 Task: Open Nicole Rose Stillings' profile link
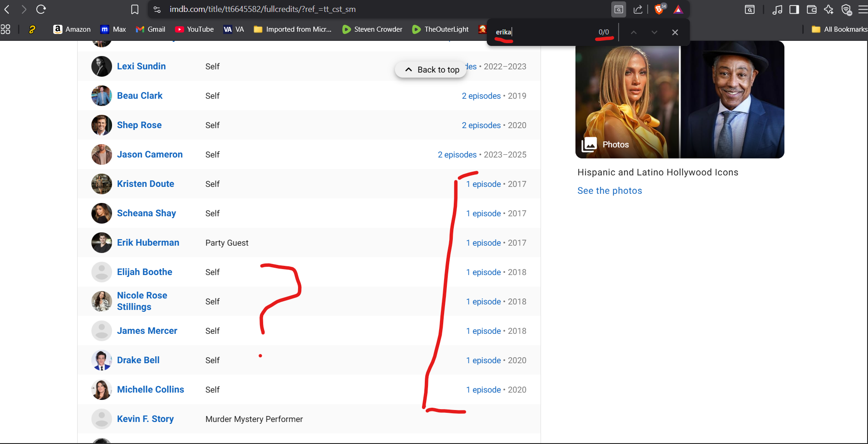[142, 301]
